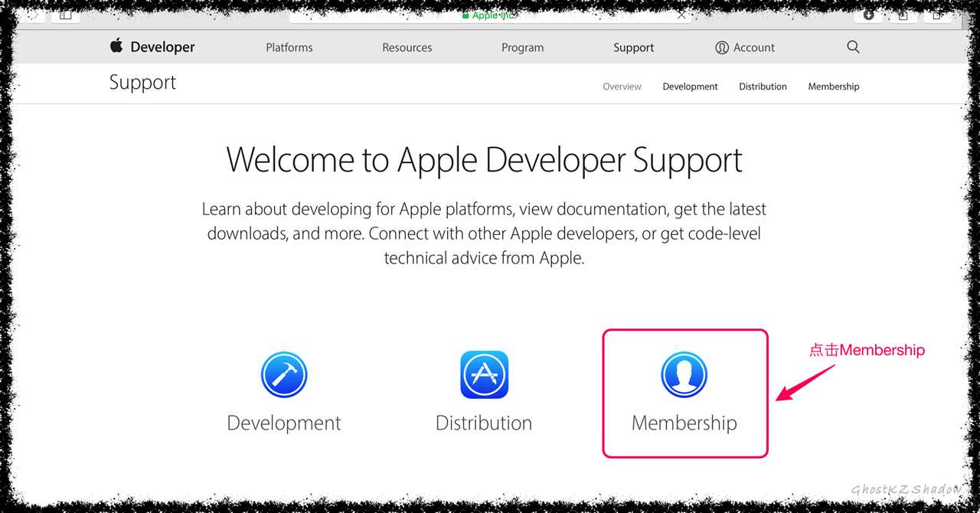Screen dimensions: 980x513
Task: Select Support in the top navigation
Action: 634,47
